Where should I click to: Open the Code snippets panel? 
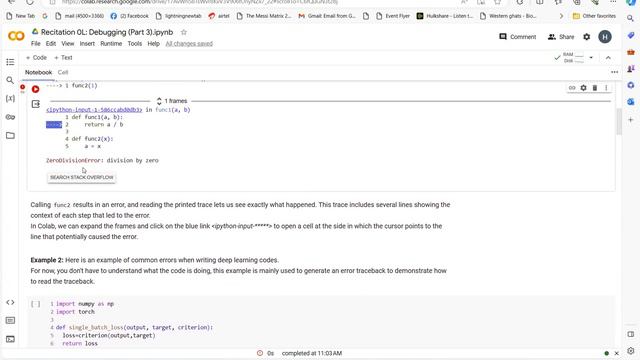point(10,302)
